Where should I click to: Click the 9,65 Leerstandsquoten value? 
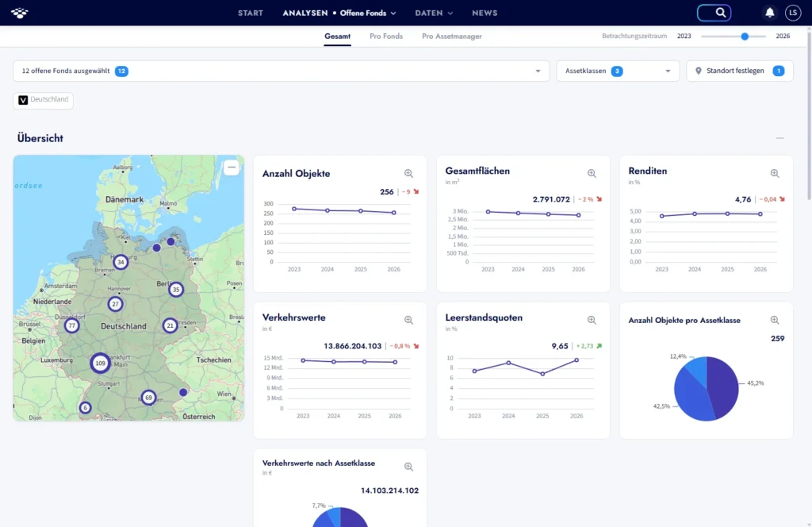[560, 345]
